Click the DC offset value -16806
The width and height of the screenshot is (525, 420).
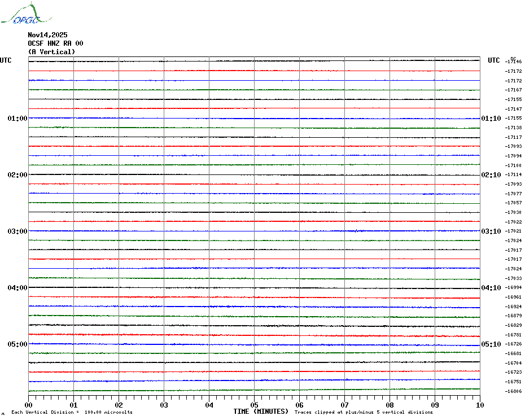point(513,391)
